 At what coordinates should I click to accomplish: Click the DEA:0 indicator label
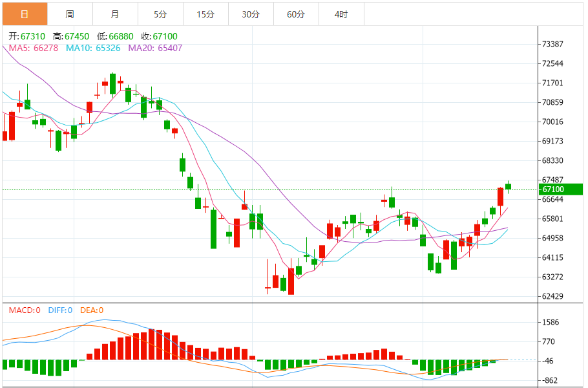[92, 310]
